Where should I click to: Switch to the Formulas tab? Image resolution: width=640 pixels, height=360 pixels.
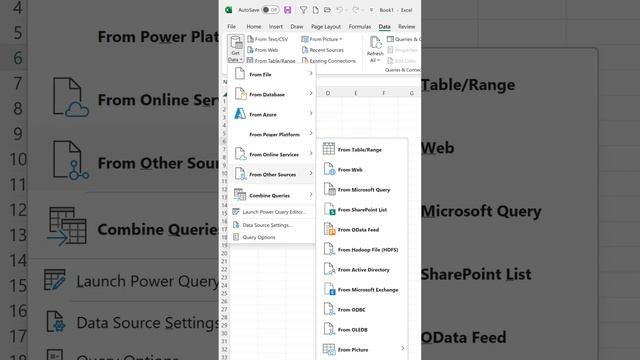coord(360,27)
